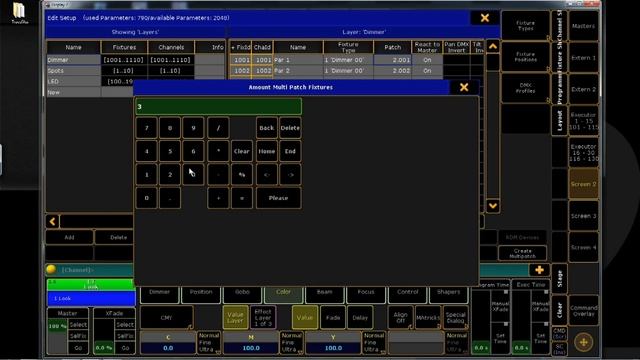
Task: Close the Amount Multi Patch Fixtures dialog
Action: tap(464, 87)
